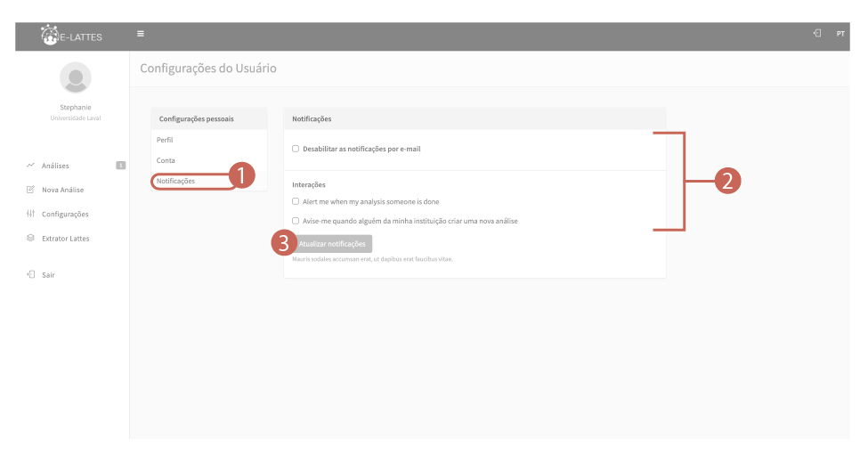Open the Análises chart icon
Viewport: 868px width, 463px height.
click(x=30, y=166)
